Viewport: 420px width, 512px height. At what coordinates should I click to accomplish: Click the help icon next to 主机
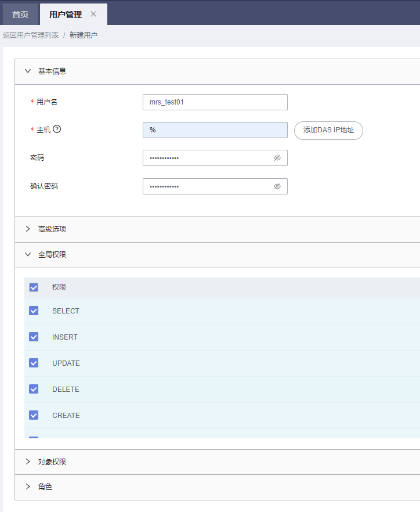(57, 129)
